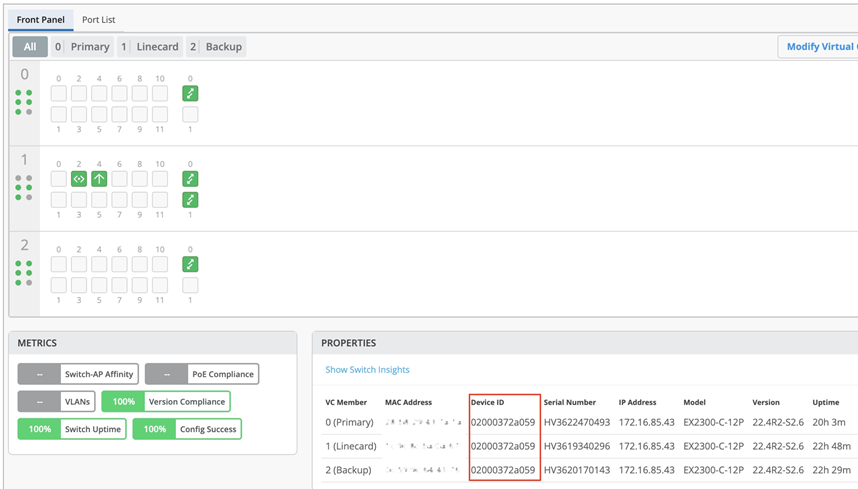The width and height of the screenshot is (858, 489).
Task: Filter front panel to 2 Backup
Action: click(x=216, y=46)
